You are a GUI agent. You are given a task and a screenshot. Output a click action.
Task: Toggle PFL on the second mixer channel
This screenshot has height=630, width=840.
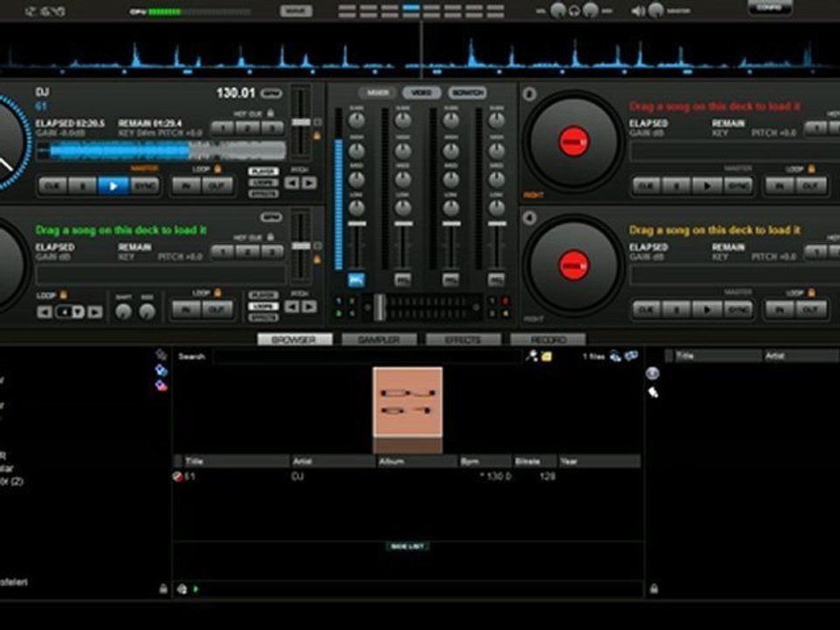pyautogui.click(x=402, y=280)
